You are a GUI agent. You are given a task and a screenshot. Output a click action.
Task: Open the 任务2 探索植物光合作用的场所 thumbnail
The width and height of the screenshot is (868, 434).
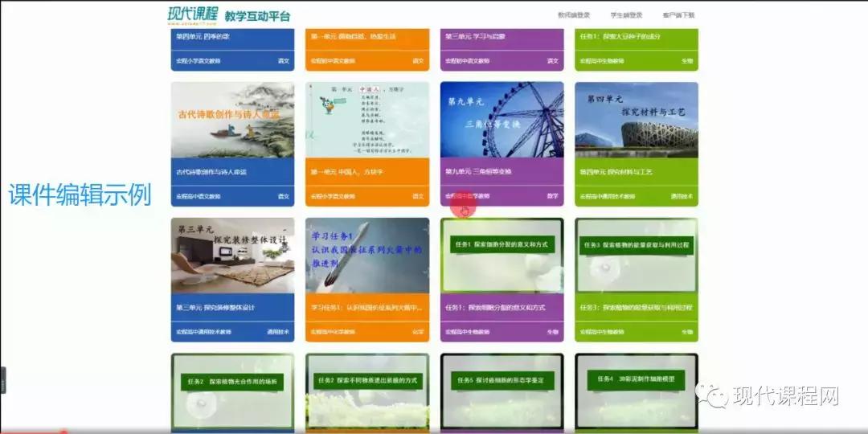232,392
